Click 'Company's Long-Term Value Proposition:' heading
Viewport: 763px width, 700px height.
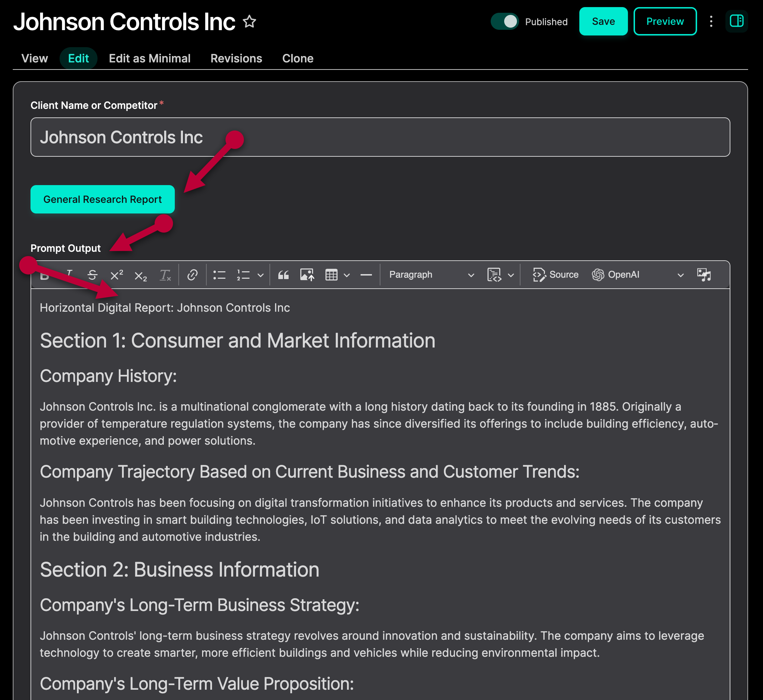197,684
